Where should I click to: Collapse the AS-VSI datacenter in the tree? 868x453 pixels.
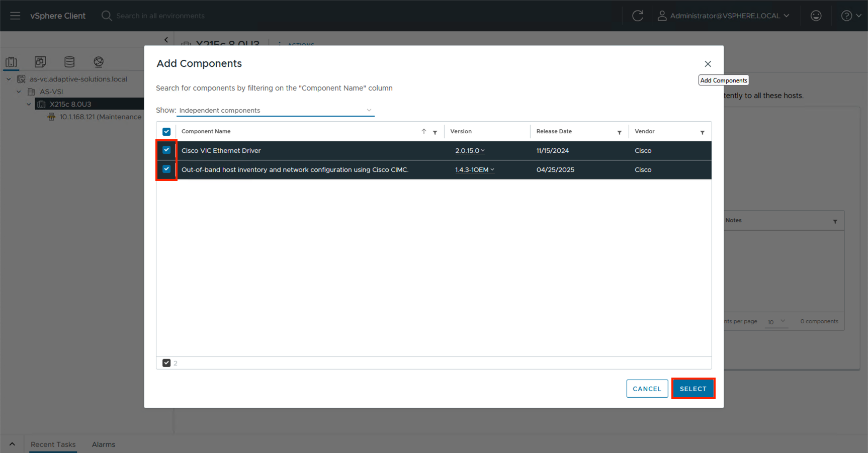coord(19,92)
